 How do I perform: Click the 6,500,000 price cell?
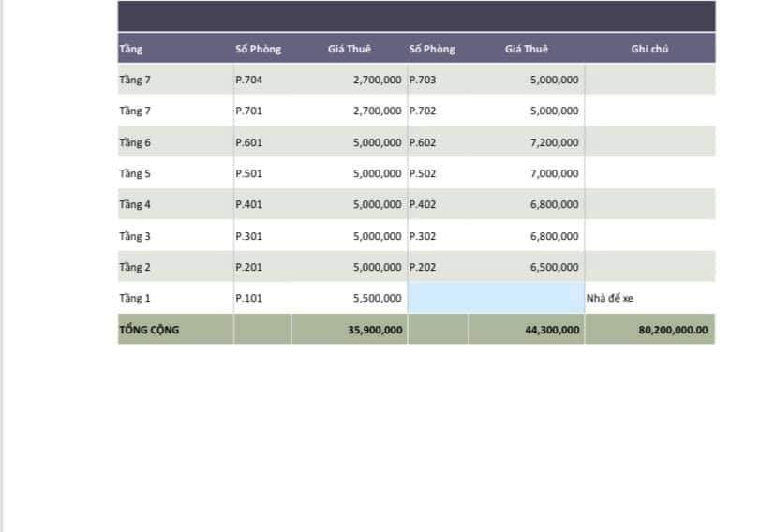pos(554,267)
